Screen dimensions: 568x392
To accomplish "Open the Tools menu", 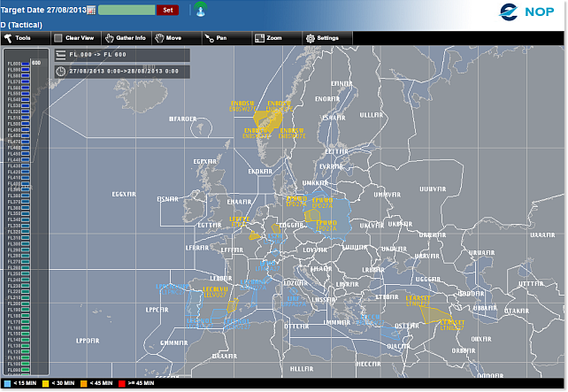I will point(18,38).
